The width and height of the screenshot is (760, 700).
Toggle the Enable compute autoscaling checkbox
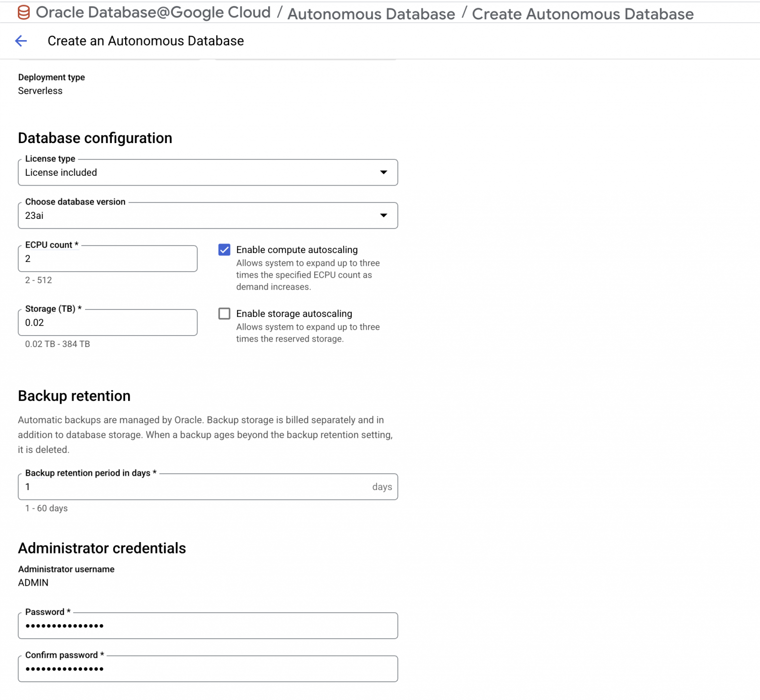(x=224, y=250)
